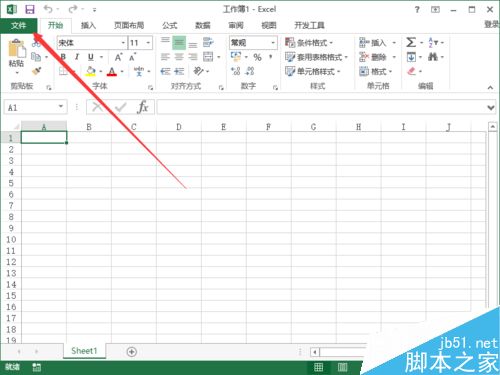Click 格式 in the cells group
The height and width of the screenshot is (375, 500).
tap(376, 71)
